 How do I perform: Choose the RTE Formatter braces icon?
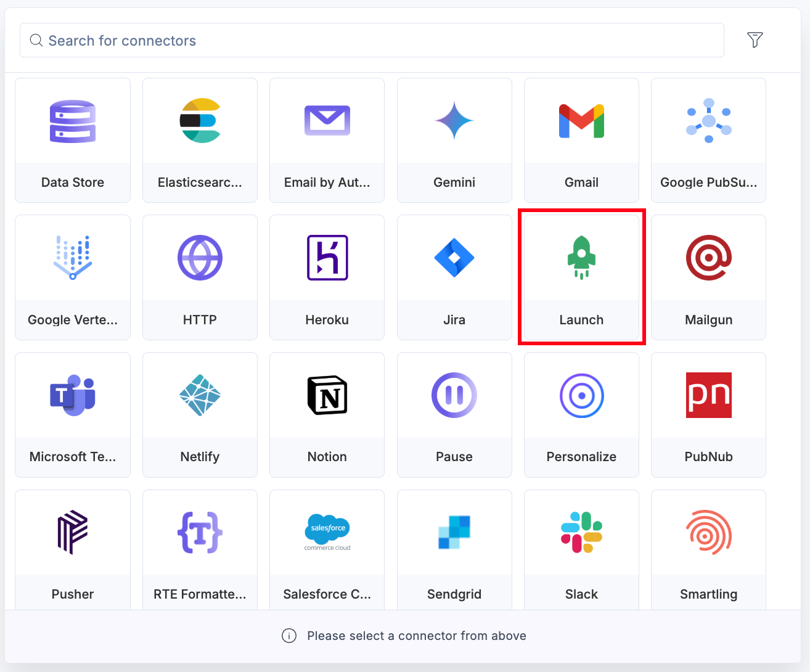200,532
